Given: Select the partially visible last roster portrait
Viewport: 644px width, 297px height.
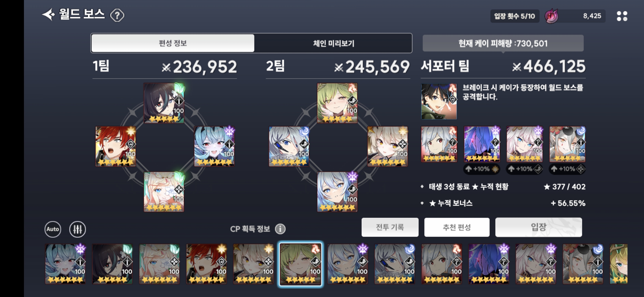Looking at the screenshot, I should click(x=619, y=264).
